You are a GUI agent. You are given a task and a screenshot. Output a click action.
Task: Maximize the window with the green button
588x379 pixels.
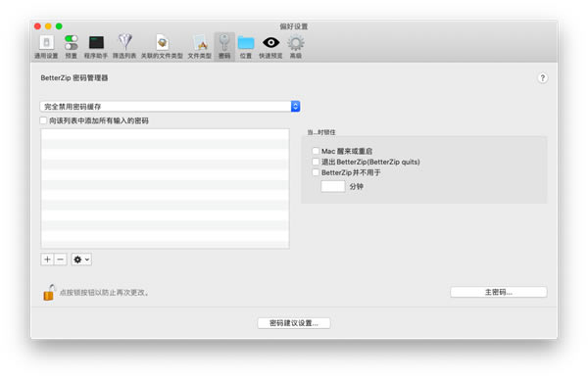tap(59, 26)
